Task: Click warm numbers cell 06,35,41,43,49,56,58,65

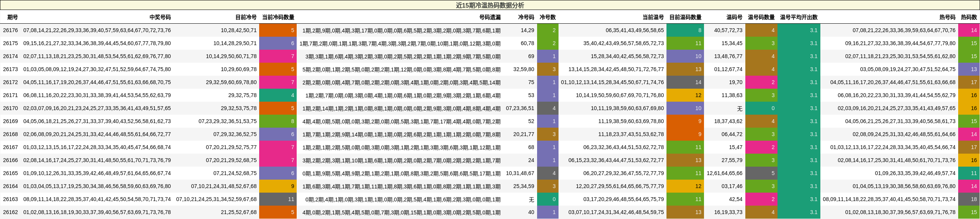Action: point(635,30)
